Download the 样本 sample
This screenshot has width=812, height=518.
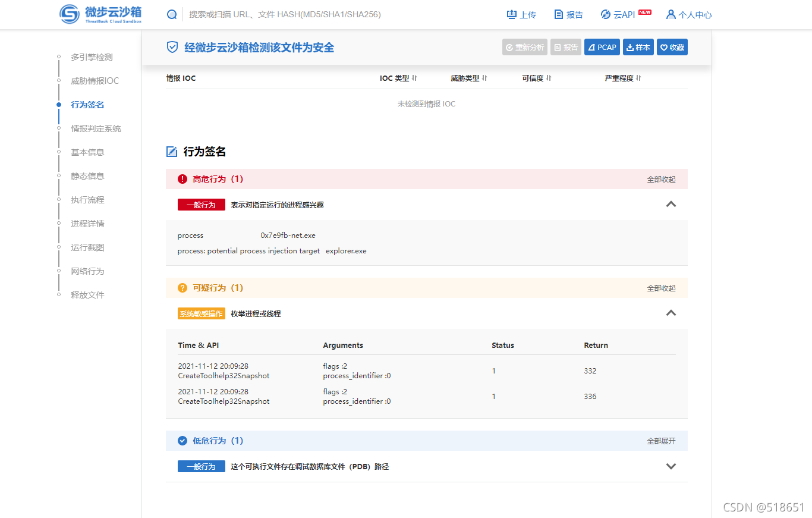tap(638, 48)
